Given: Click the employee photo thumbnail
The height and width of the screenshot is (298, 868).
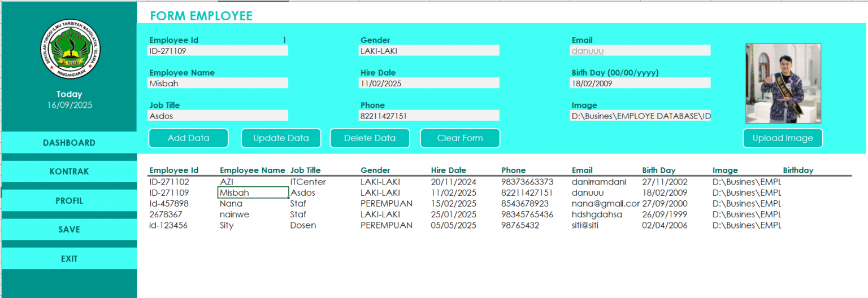Looking at the screenshot, I should click(x=783, y=84).
